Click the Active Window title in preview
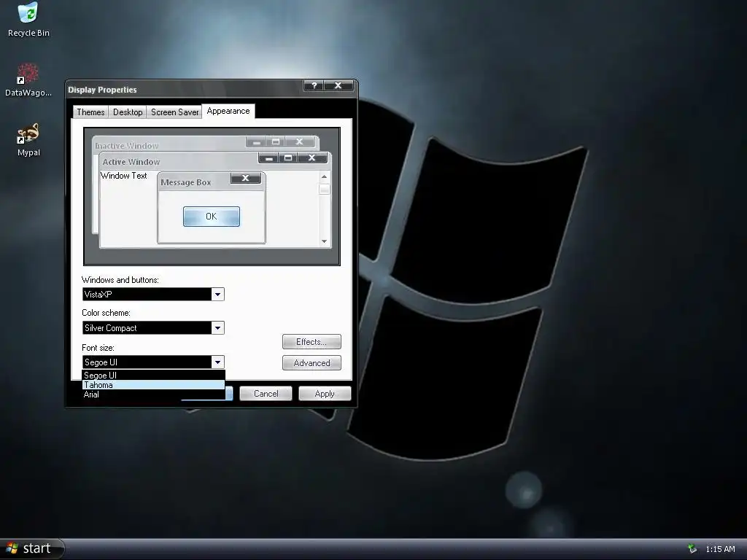This screenshot has height=560, width=747. click(x=131, y=162)
